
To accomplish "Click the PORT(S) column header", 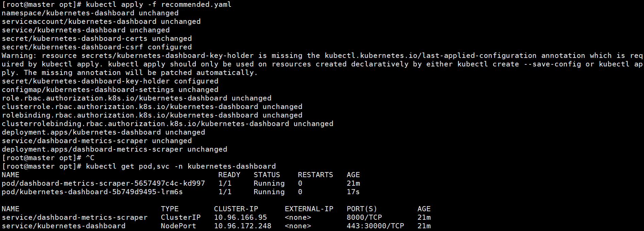I will [362, 209].
